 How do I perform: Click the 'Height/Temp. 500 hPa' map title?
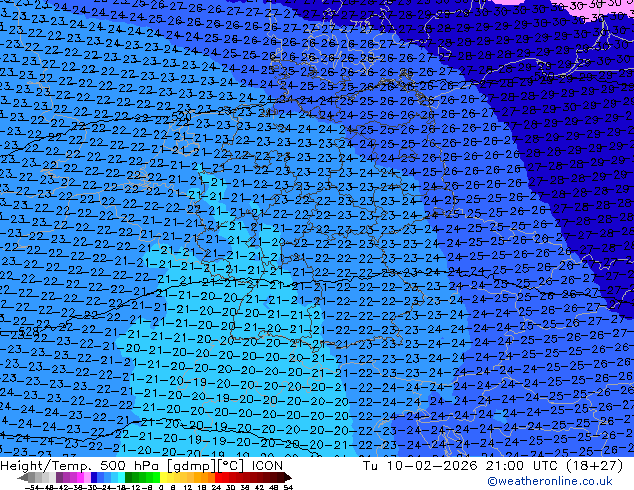(80, 466)
